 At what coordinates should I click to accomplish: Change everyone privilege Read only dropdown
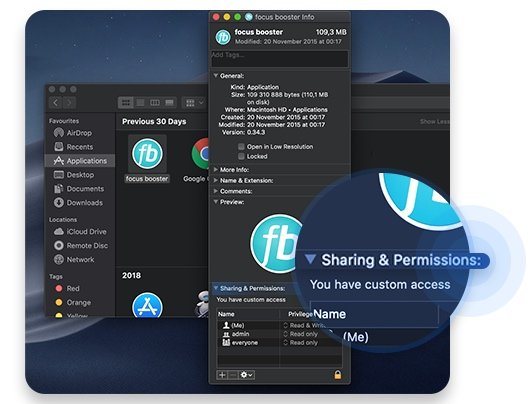click(301, 343)
